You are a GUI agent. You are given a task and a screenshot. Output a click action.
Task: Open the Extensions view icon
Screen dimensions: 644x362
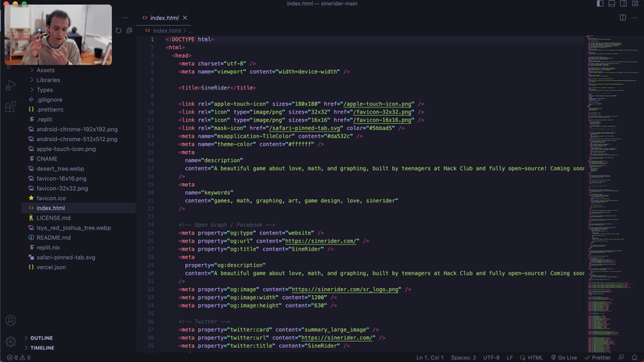click(11, 107)
